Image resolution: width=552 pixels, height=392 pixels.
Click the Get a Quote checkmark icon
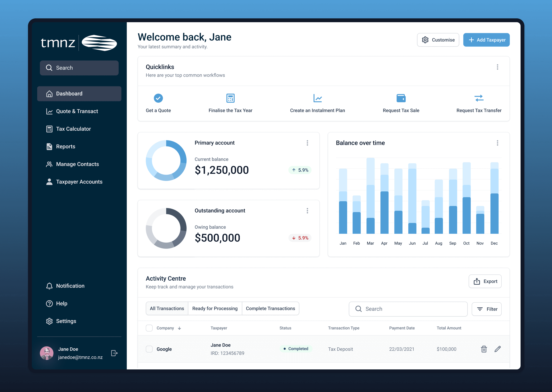tap(158, 98)
